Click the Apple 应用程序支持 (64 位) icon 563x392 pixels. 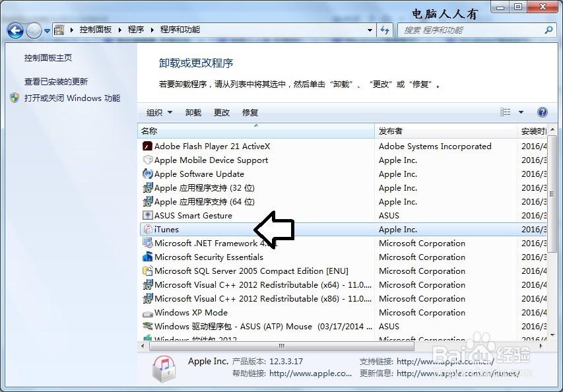point(148,201)
